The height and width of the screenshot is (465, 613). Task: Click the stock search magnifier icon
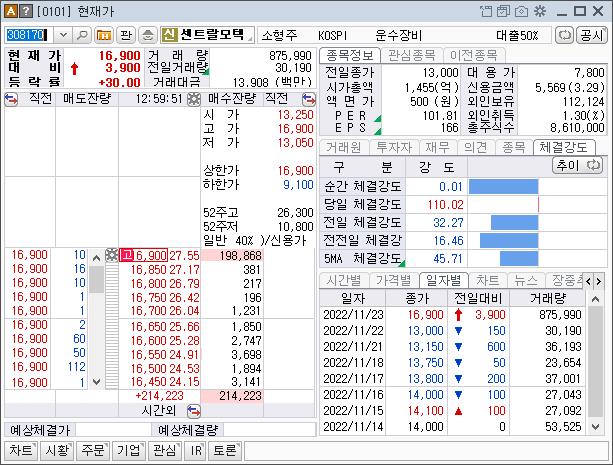[x=82, y=35]
